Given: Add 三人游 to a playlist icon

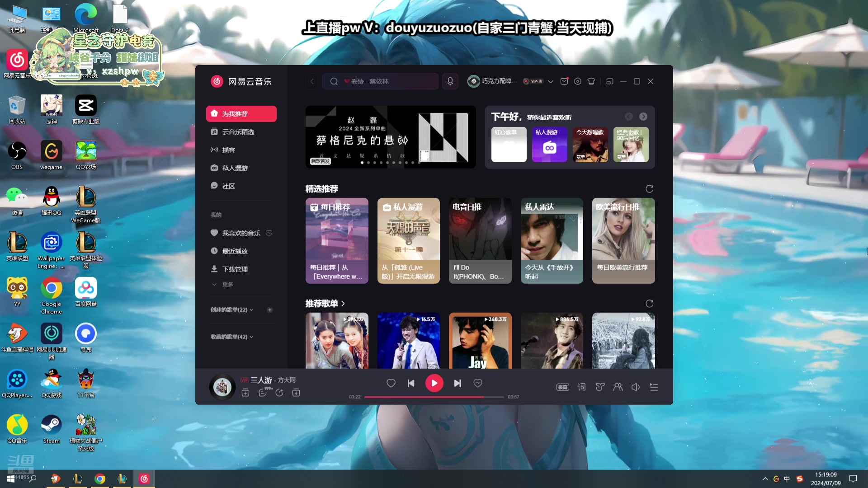Looking at the screenshot, I should 245,393.
